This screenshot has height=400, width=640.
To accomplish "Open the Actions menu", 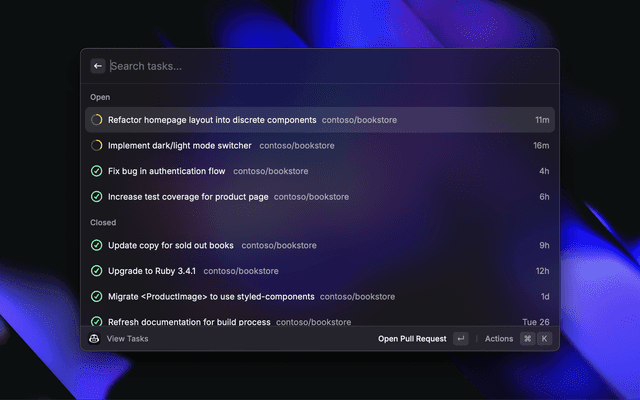I will [499, 339].
